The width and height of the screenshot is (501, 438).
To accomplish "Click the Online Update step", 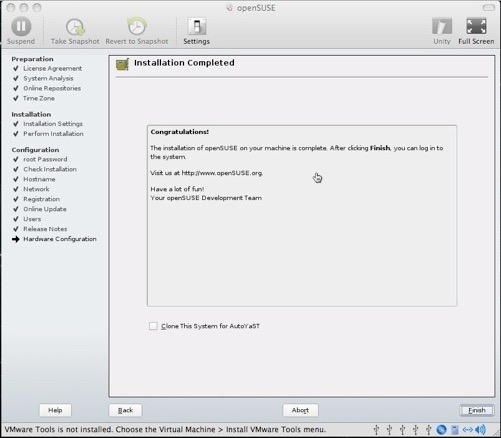I will tap(45, 209).
